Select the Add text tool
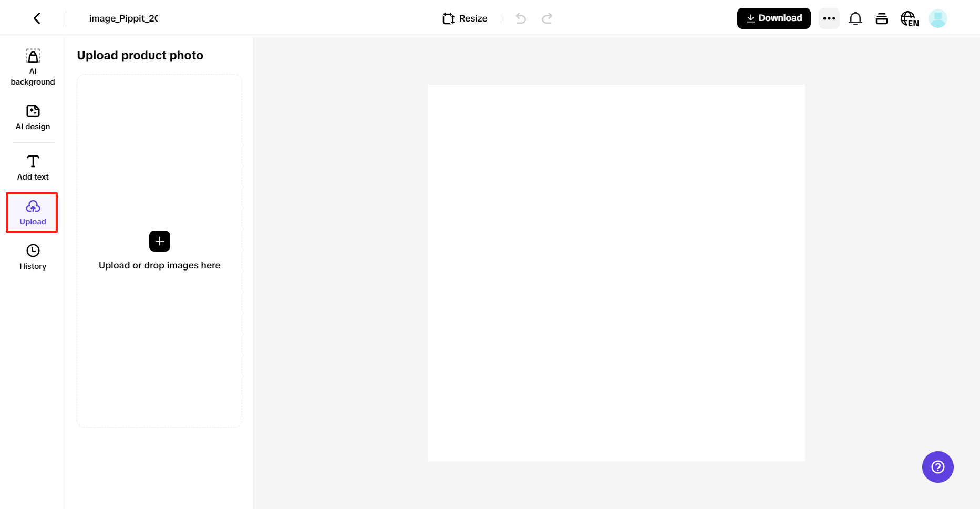The height and width of the screenshot is (509, 980). (x=33, y=168)
